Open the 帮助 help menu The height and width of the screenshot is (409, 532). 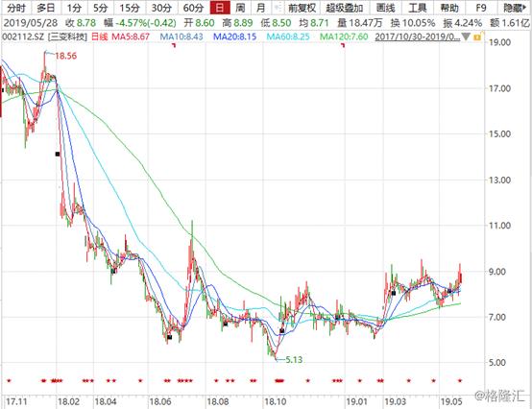coord(449,8)
